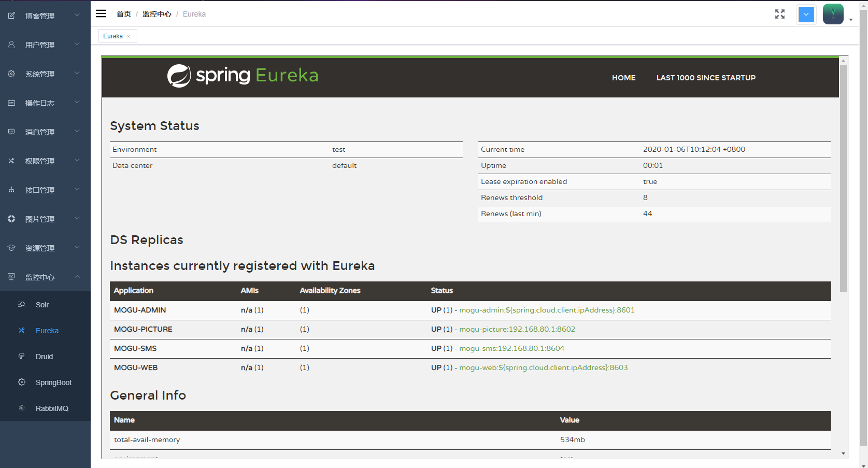Click the 消息管理 message icon
Viewport: 868px width, 468px height.
click(11, 132)
